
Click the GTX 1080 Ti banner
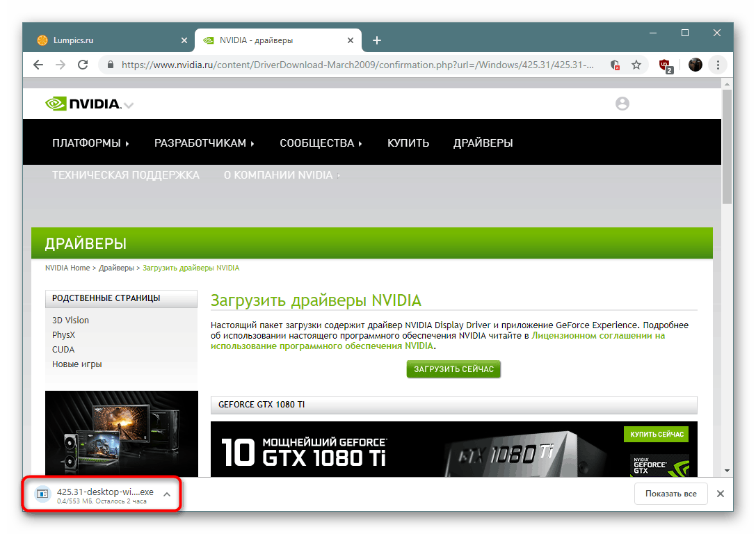[453, 449]
